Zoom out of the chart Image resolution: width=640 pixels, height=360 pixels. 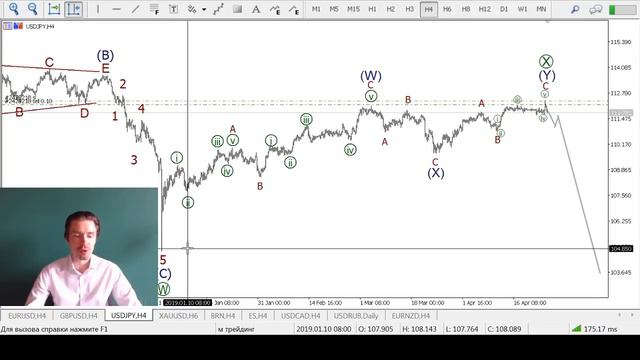33,9
